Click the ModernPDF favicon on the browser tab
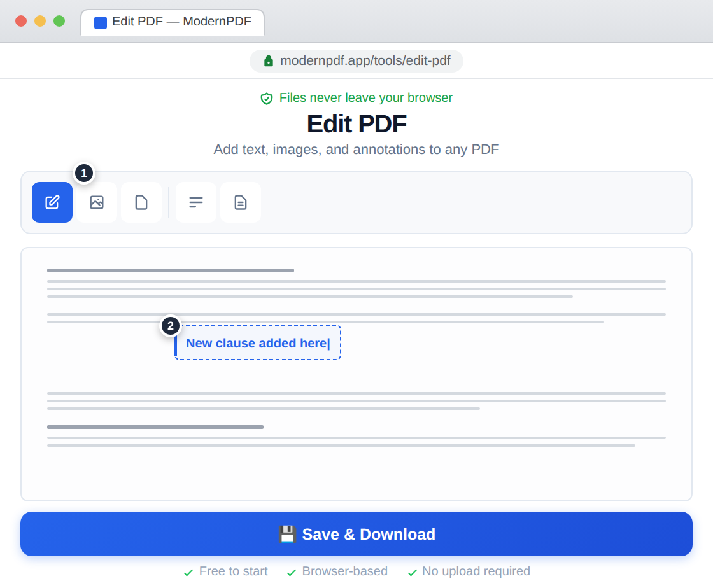 pyautogui.click(x=100, y=22)
